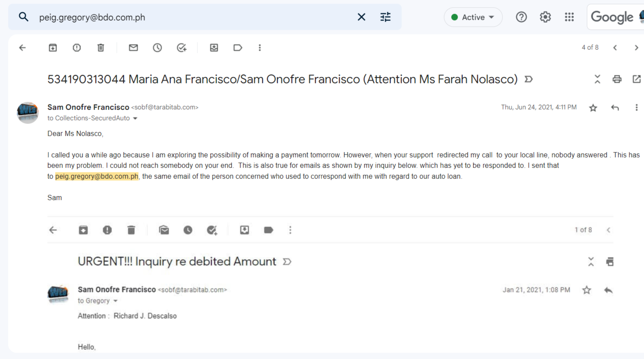Expand 'to Gregory' recipient dropdown

click(115, 301)
